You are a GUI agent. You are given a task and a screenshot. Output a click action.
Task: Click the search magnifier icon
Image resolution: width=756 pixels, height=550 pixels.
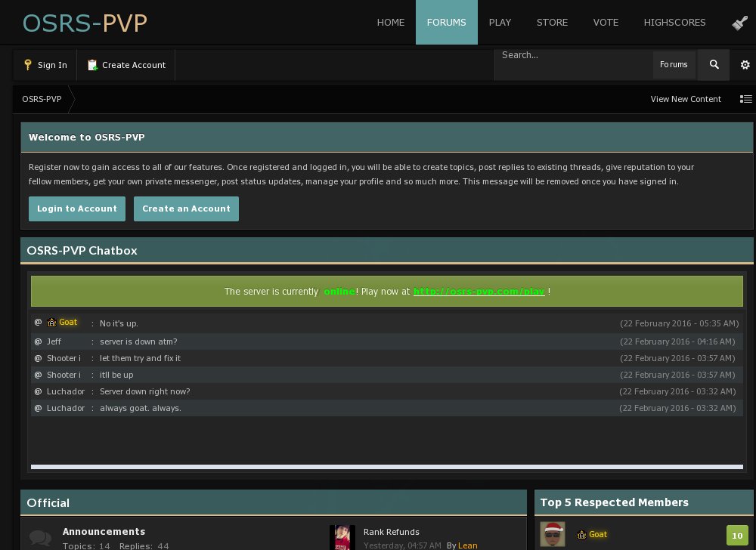(x=714, y=65)
